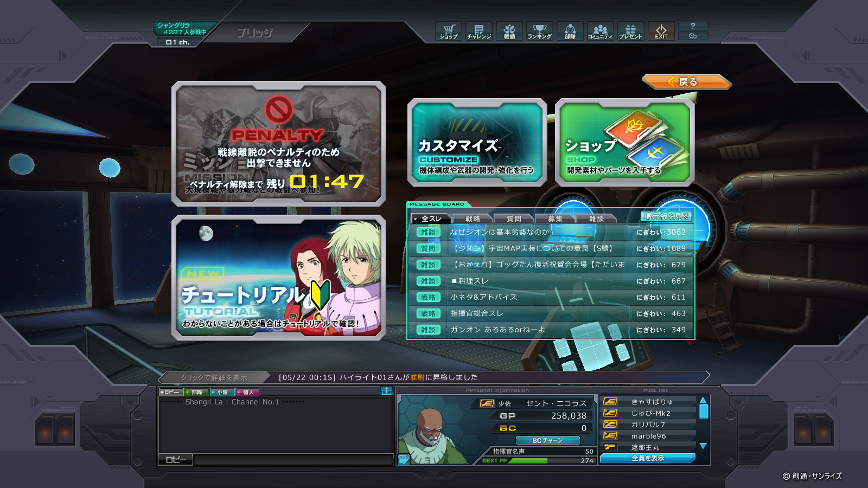Switch to the 募集 message board tab
Image resolution: width=868 pixels, height=488 pixels.
(555, 219)
